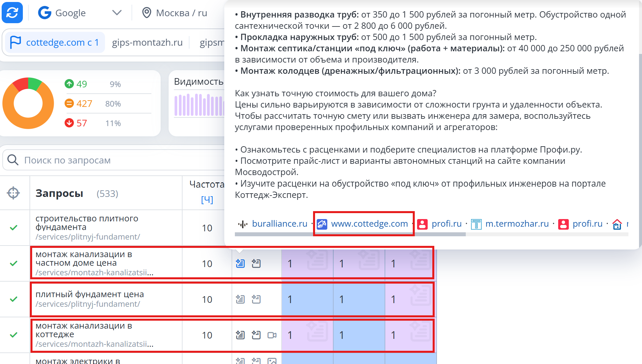Click the second snippet icon in the канализации в коттедже row
This screenshot has width=642, height=364.
pos(256,335)
